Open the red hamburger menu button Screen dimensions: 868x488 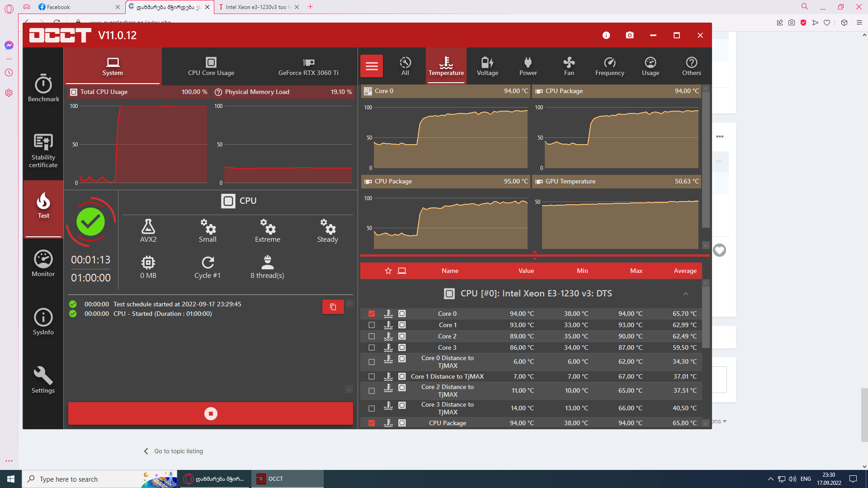tap(372, 66)
